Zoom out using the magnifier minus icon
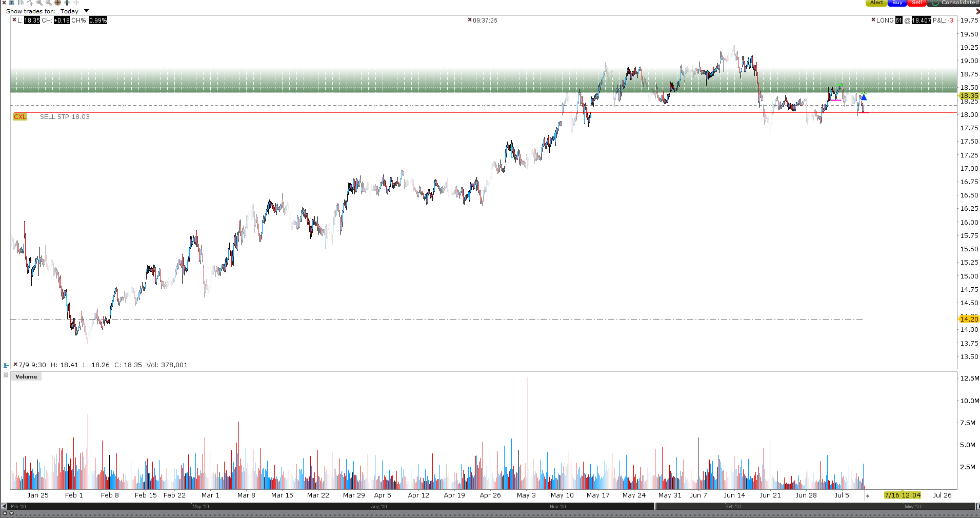This screenshot has width=980, height=518. (48, 3)
